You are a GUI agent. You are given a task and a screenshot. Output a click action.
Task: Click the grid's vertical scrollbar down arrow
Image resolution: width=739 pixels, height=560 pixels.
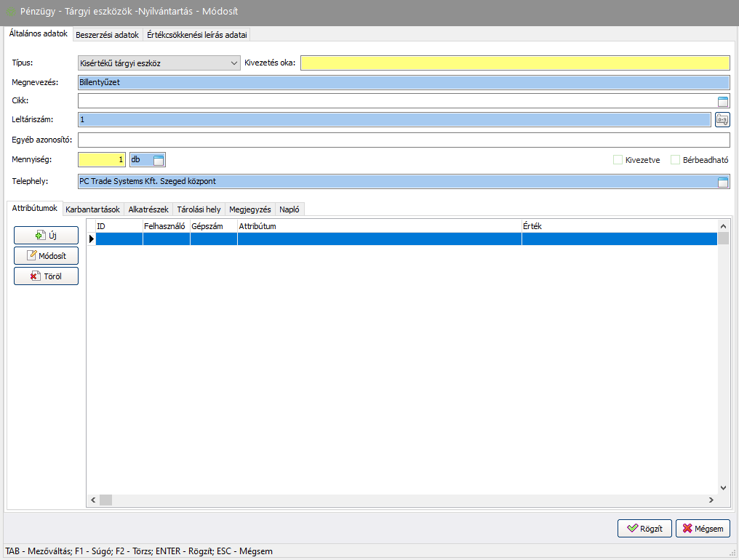click(x=723, y=488)
